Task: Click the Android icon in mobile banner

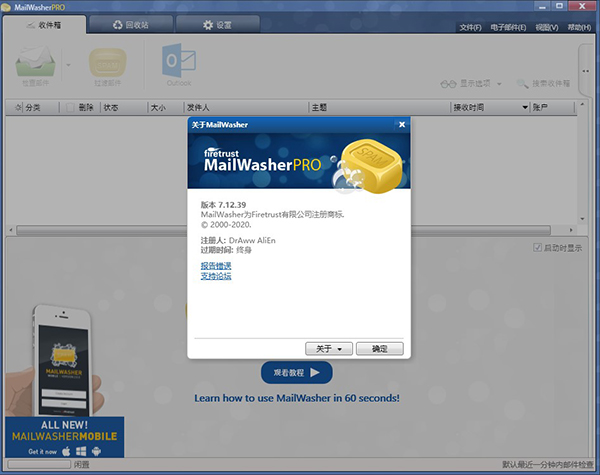Action: point(96,452)
